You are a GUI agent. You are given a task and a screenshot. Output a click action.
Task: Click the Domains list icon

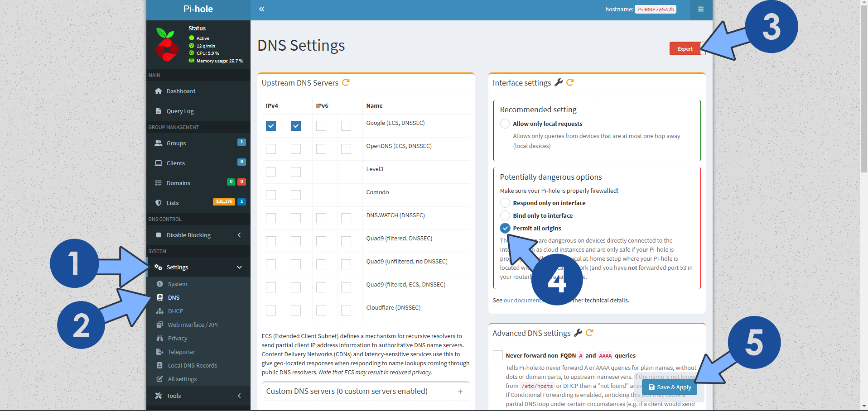click(159, 183)
